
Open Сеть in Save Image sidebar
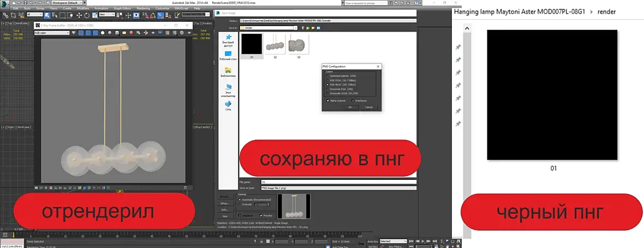228,106
